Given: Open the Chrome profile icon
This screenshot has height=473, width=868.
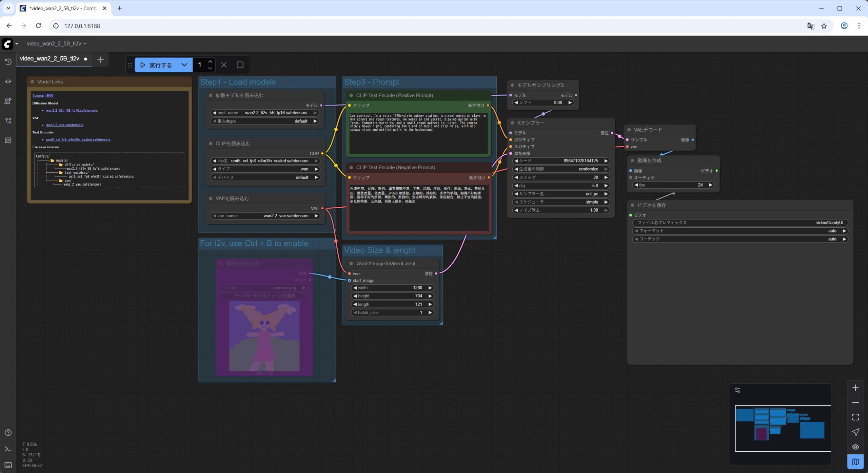Looking at the screenshot, I should (x=844, y=26).
